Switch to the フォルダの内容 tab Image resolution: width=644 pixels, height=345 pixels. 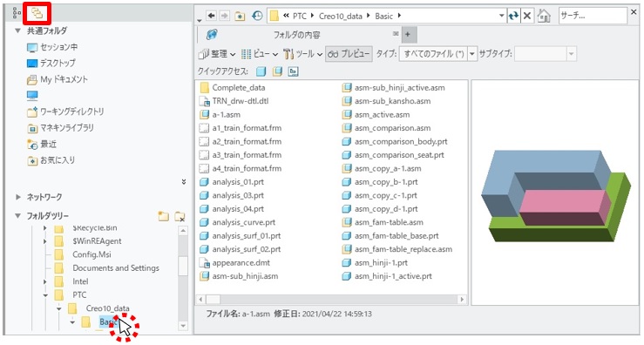(296, 35)
